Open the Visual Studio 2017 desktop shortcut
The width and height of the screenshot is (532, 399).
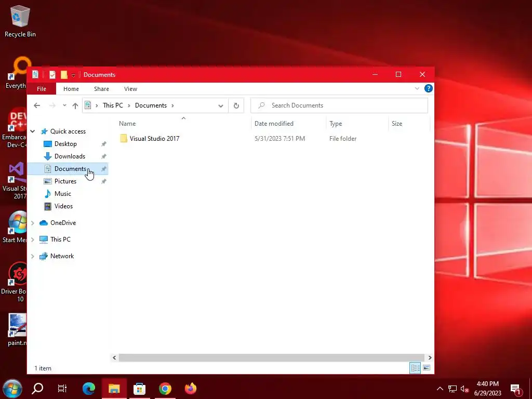[15, 181]
